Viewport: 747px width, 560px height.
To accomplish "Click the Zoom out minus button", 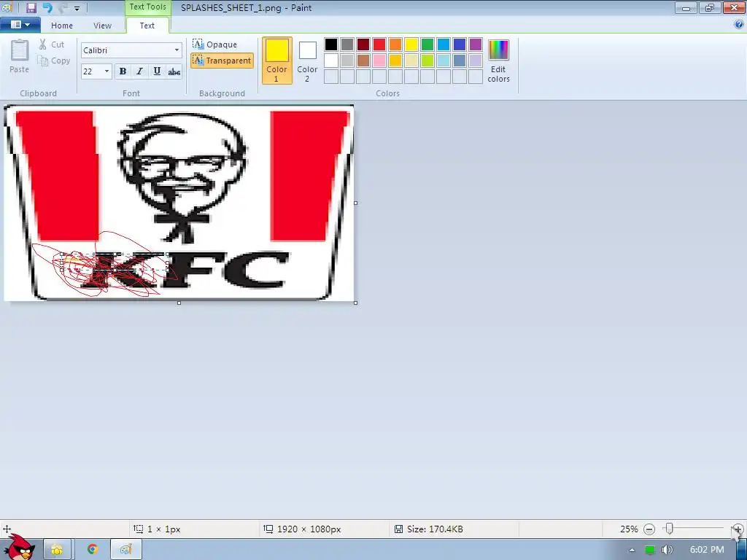I will 649,529.
